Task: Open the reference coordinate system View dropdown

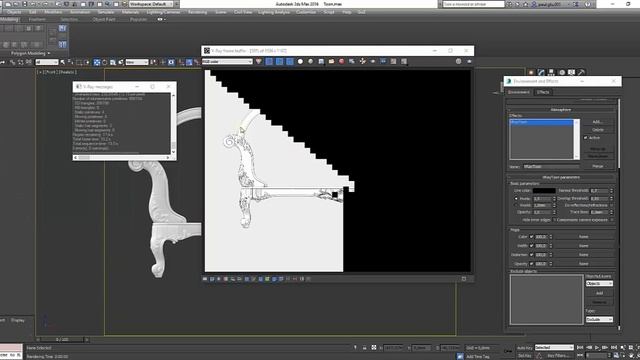Action: (137, 62)
